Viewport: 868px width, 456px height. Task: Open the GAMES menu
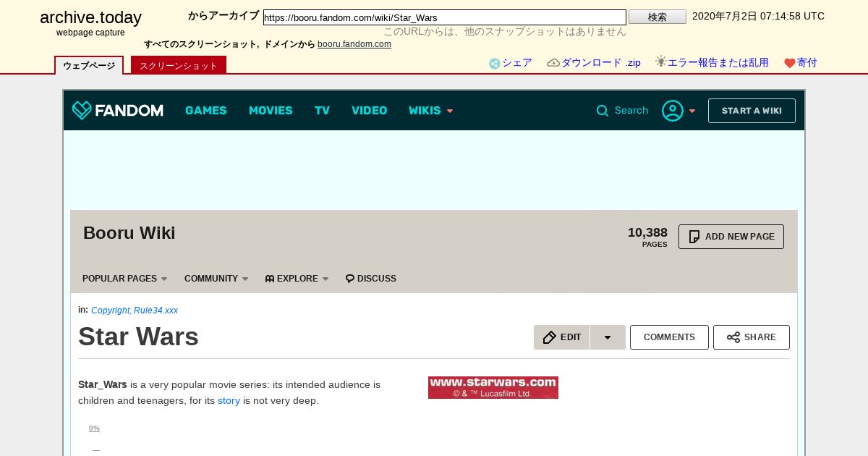206,111
